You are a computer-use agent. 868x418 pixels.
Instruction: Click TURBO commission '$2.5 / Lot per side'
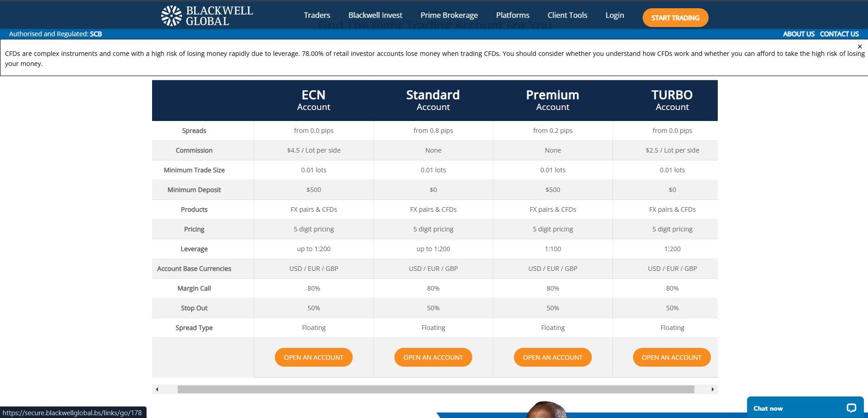pos(672,150)
